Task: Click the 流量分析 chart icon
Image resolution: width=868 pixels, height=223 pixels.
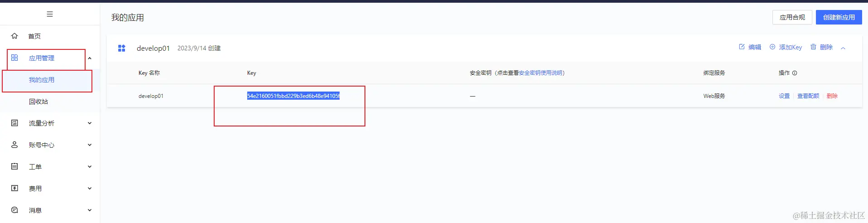Action: coord(14,123)
